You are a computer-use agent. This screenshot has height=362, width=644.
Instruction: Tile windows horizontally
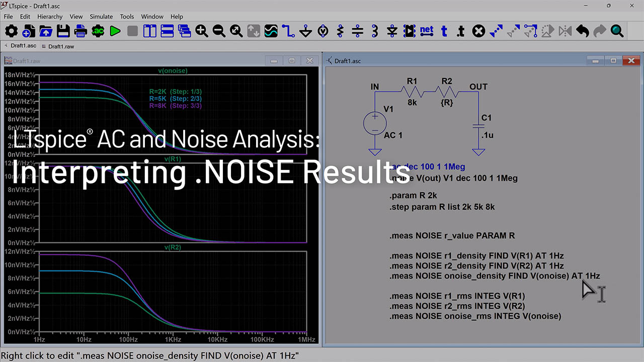pos(167,31)
